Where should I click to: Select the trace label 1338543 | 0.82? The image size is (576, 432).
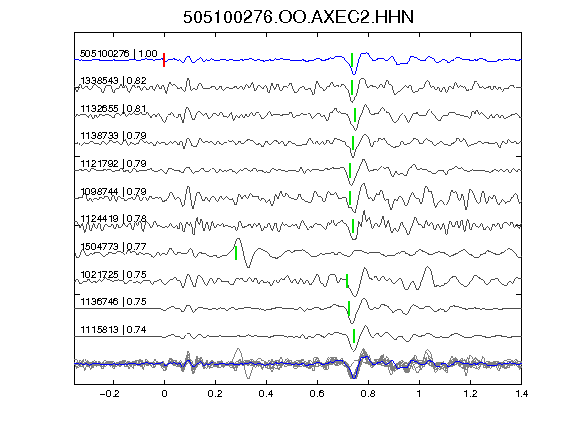coord(113,80)
